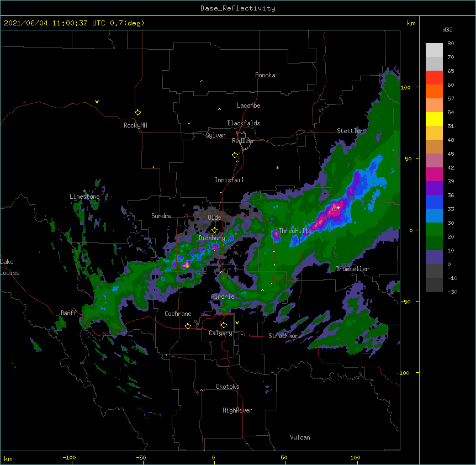Click the yellow station marker south of RedDeer
The height and width of the screenshot is (465, 476).
click(235, 155)
